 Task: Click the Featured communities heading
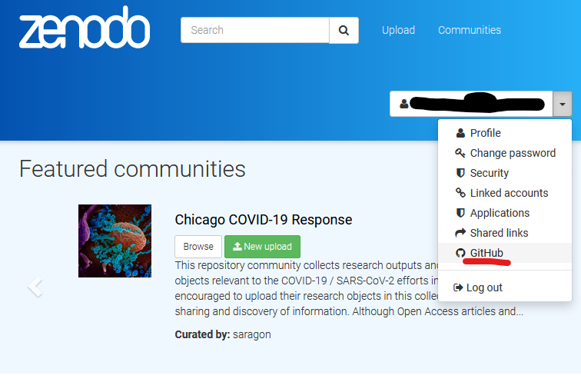[x=132, y=169]
